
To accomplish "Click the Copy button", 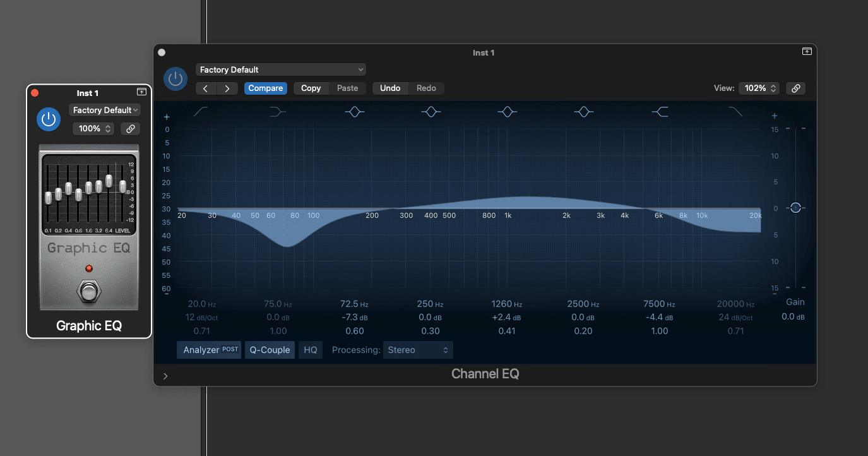I will click(x=311, y=88).
